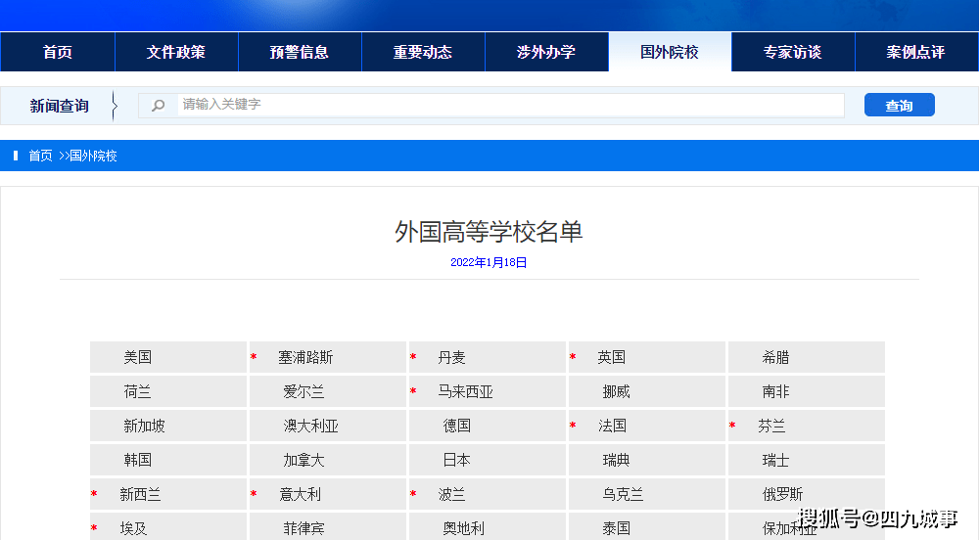
Task: Select 新西兰 in the country list
Action: [140, 494]
